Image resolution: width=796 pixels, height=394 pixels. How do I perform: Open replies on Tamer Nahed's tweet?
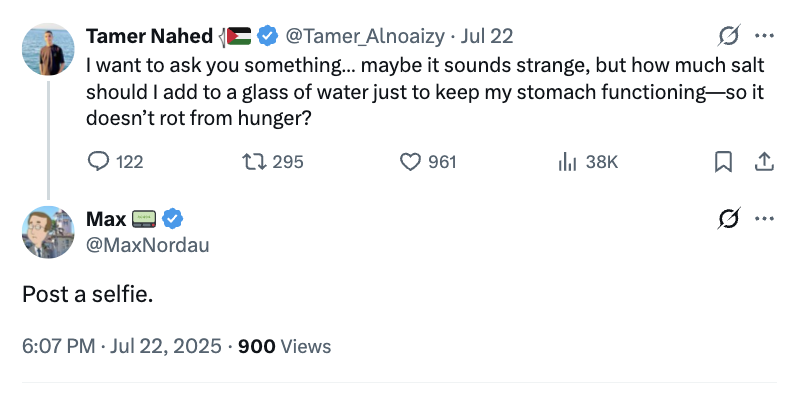click(x=115, y=162)
